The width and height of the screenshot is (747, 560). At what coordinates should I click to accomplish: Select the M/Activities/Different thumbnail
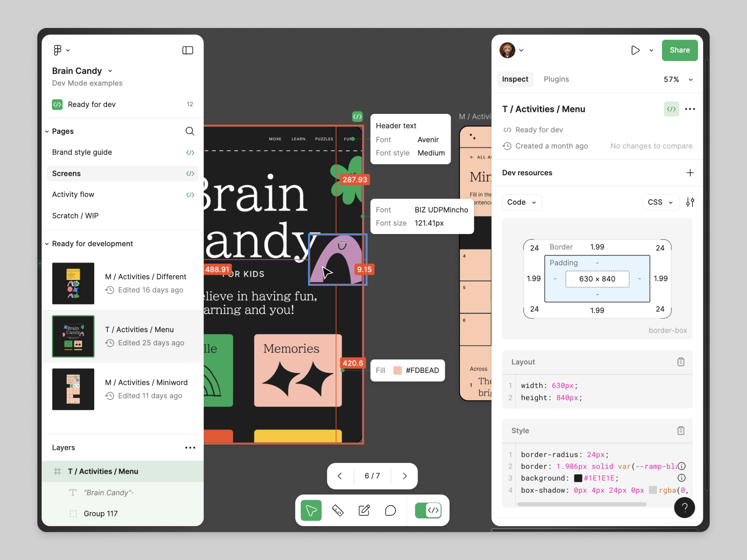click(x=73, y=283)
